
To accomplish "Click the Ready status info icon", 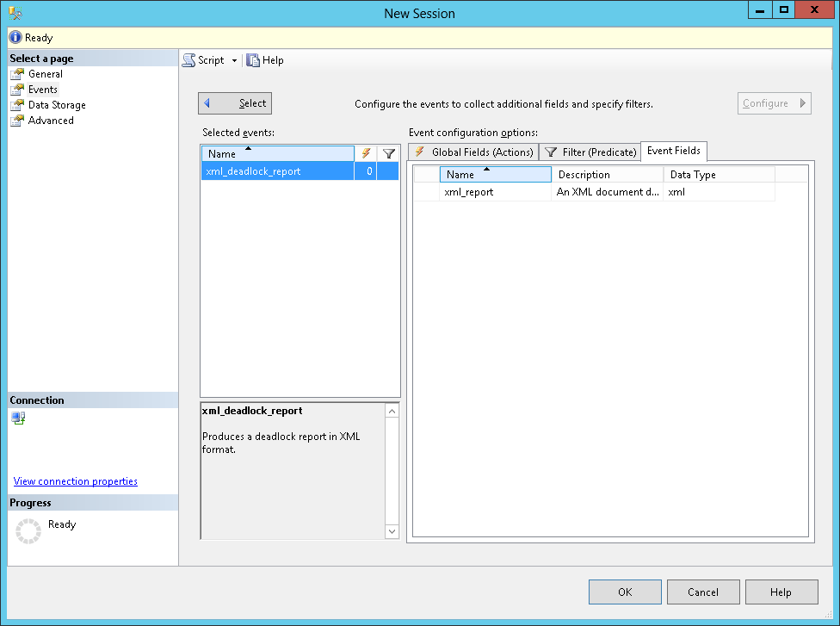I will point(13,37).
